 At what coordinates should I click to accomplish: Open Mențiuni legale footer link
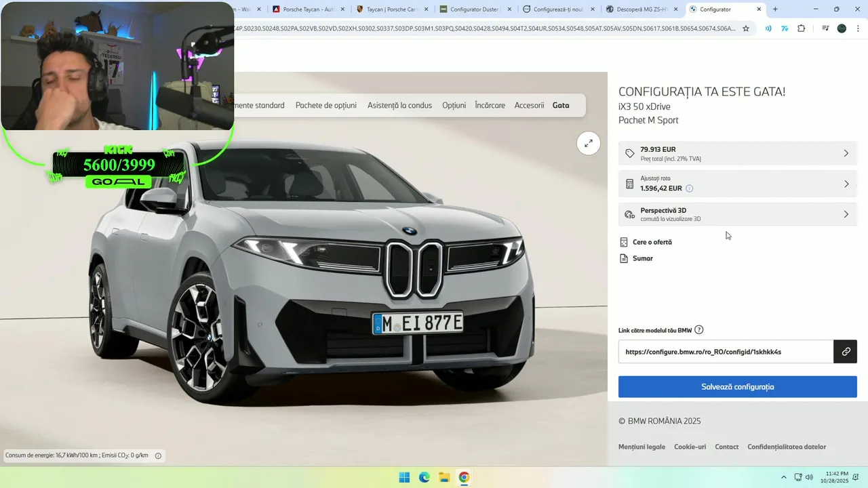tap(642, 447)
